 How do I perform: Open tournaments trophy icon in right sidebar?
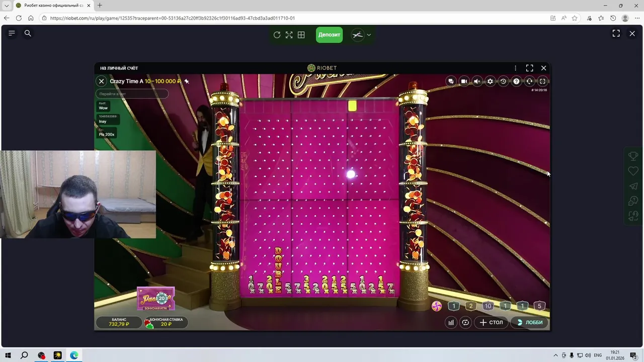pyautogui.click(x=633, y=156)
